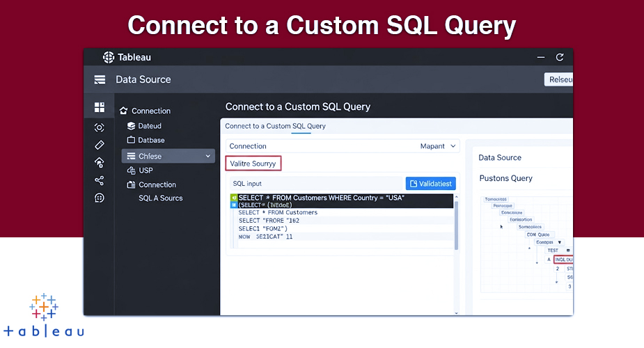Click the stack icon beside Dateud
The width and height of the screenshot is (644, 348).
click(x=131, y=125)
